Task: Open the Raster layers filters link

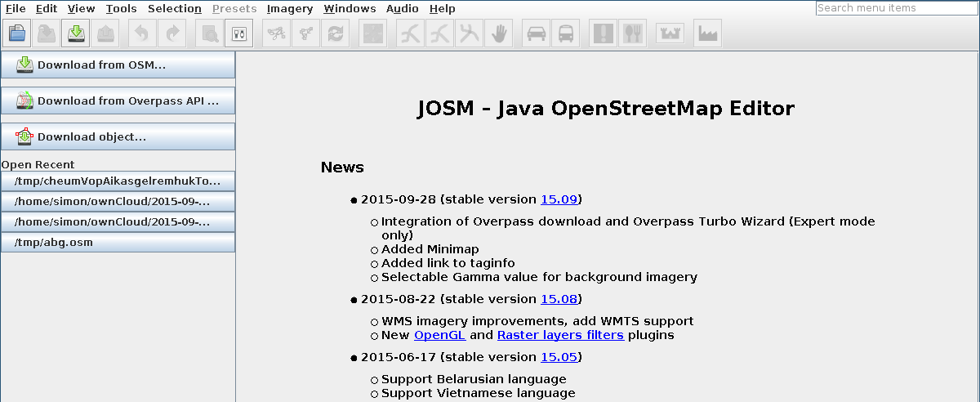Action: 560,335
